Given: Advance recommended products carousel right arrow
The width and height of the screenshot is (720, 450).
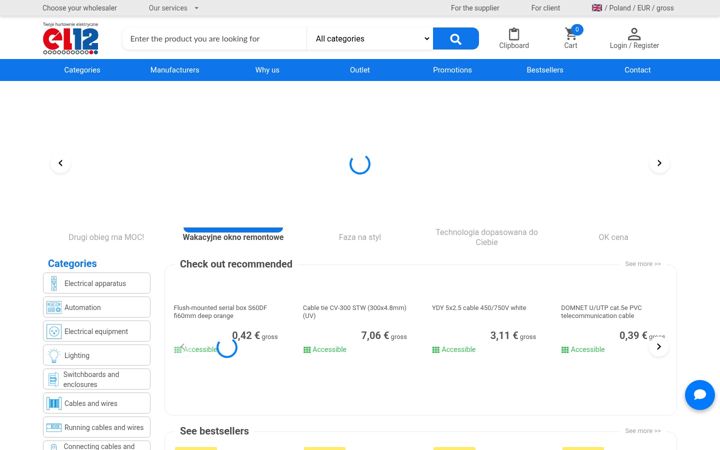Looking at the screenshot, I should click(658, 347).
